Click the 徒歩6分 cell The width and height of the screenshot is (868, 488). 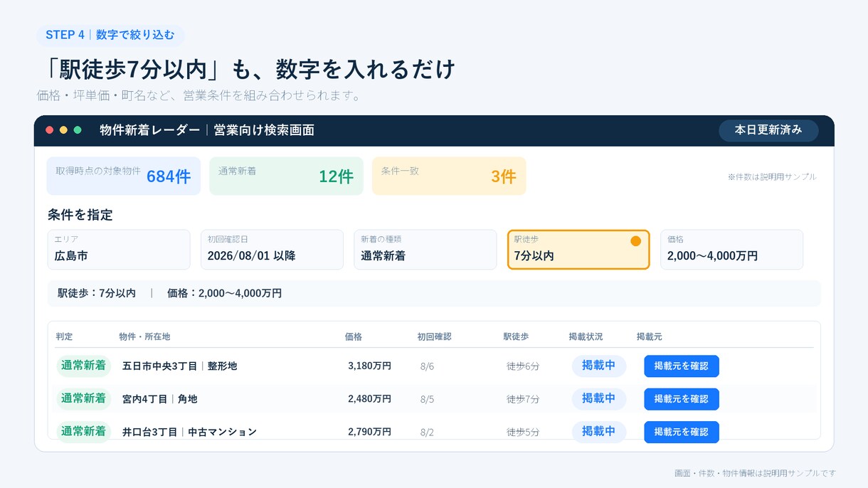523,366
